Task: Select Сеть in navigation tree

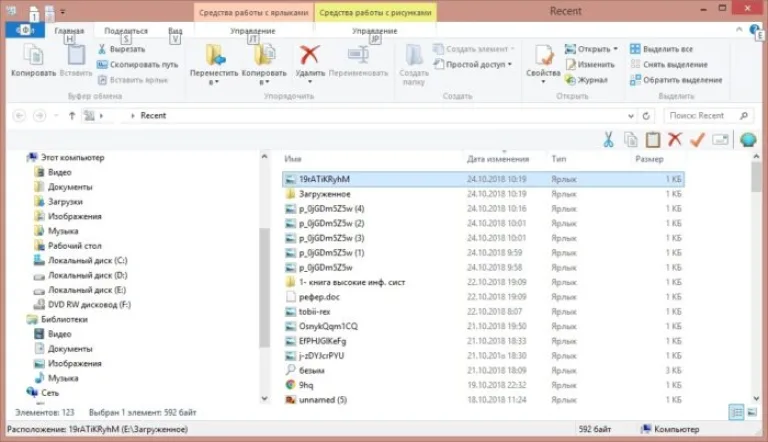Action: coord(43,393)
